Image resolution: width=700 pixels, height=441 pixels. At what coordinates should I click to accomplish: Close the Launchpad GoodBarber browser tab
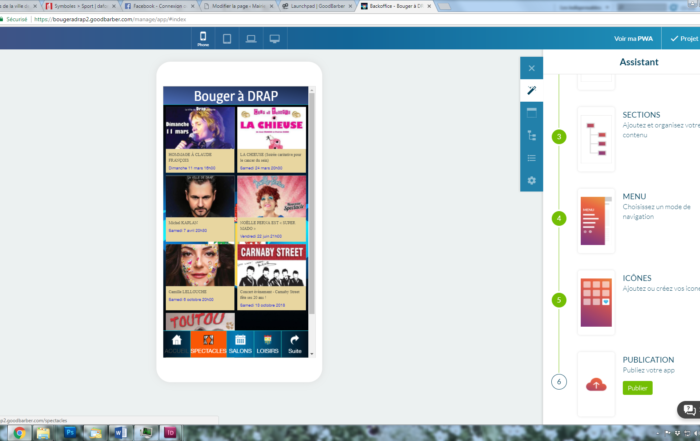point(350,6)
